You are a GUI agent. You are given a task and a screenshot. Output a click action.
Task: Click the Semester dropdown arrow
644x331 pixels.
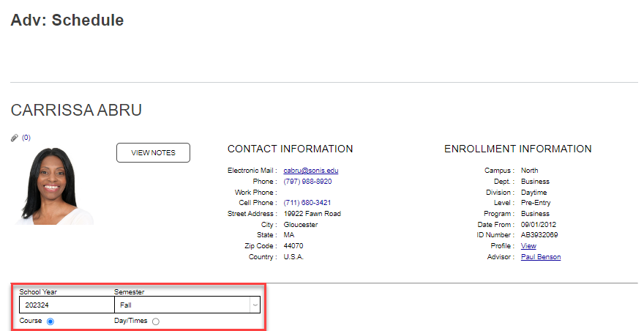(x=255, y=305)
